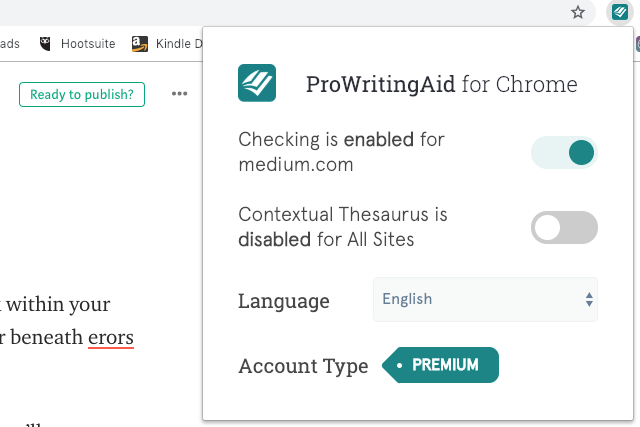Screen dimensions: 640x427
Task: Enable the Contextual Thesaurus toggle
Action: tap(564, 227)
